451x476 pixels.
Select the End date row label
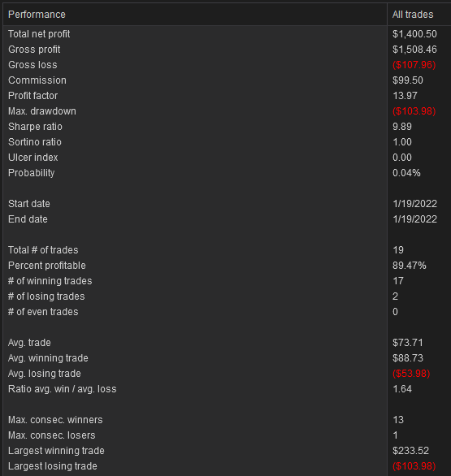tap(28, 219)
